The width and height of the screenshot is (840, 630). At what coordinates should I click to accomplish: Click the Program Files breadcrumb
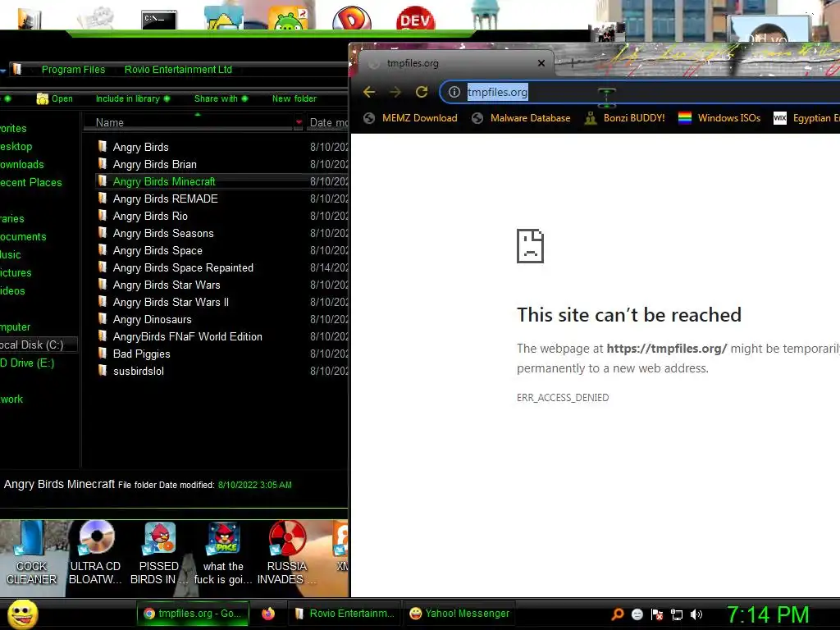point(73,70)
